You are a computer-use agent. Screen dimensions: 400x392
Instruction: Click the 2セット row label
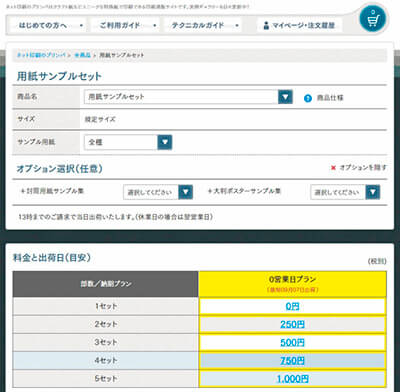[x=106, y=324]
